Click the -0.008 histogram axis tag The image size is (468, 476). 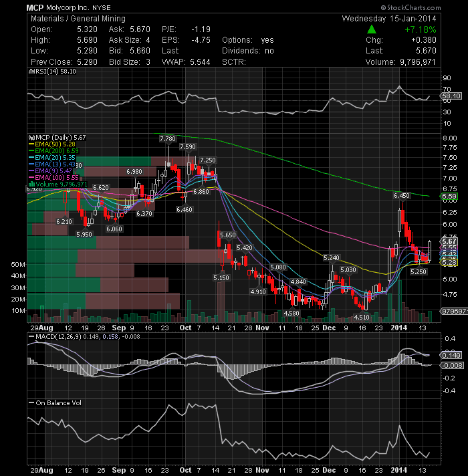coord(452,366)
